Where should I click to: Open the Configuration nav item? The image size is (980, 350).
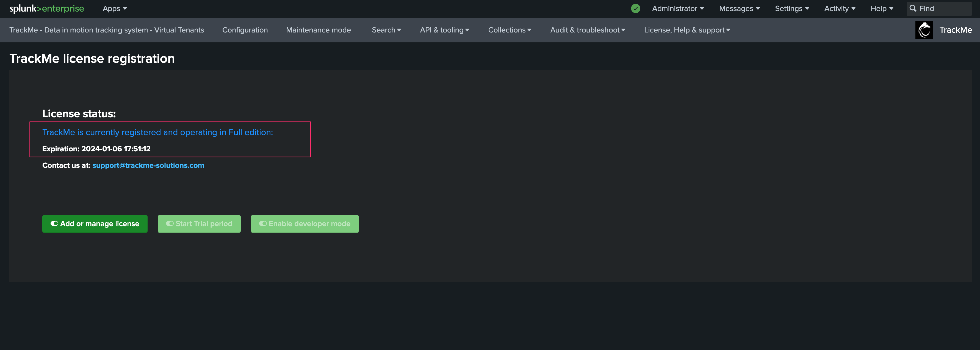(x=245, y=30)
